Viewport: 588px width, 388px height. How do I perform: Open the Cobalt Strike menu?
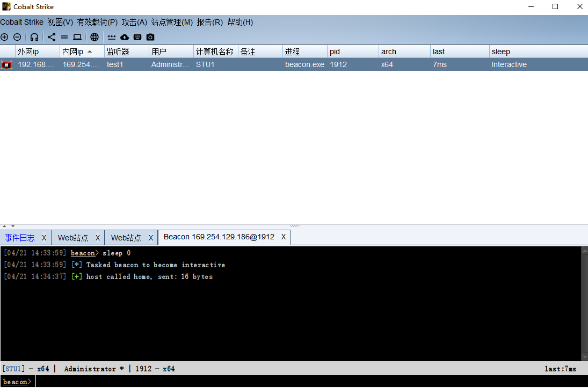click(22, 22)
